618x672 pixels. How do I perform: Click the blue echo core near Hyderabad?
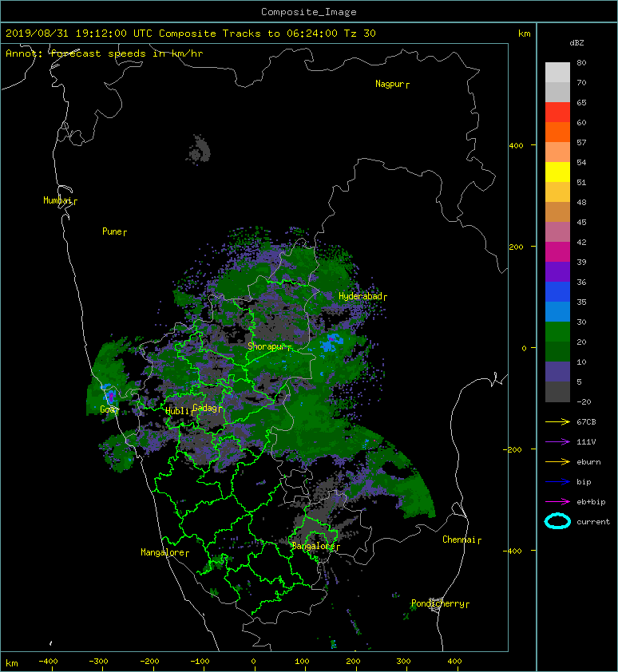331,343
